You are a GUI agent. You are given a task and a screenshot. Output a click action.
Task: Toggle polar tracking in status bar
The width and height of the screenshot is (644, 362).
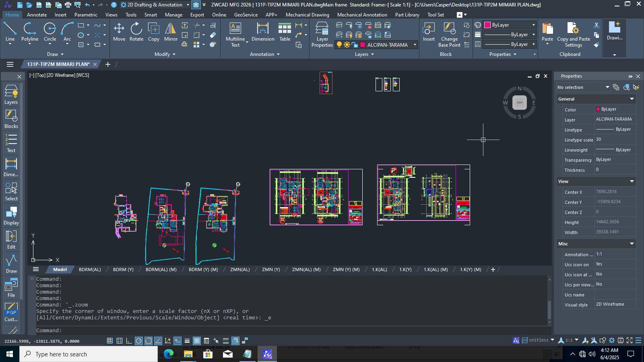[138, 341]
